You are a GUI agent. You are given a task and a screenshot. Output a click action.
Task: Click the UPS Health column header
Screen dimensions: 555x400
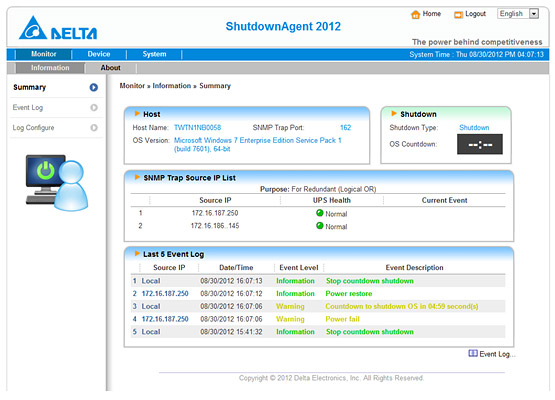(x=332, y=200)
